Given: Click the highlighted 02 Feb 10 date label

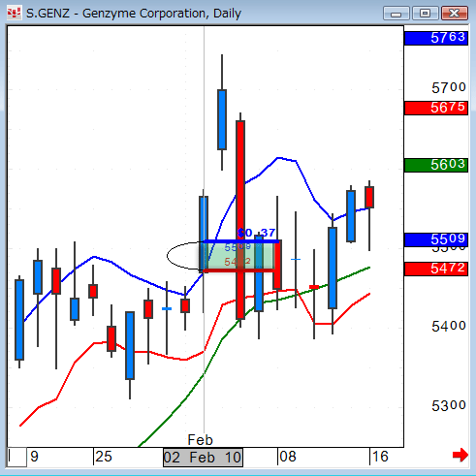Looking at the screenshot, I should 203,458.
